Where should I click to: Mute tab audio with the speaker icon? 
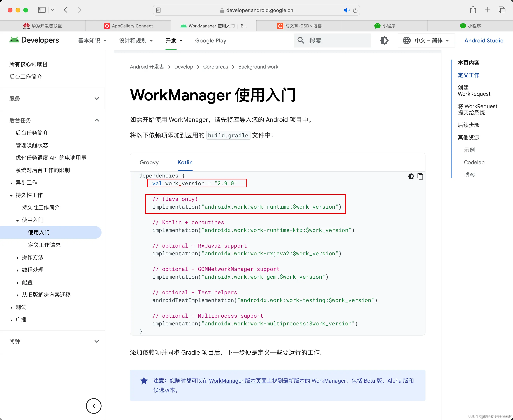(347, 10)
